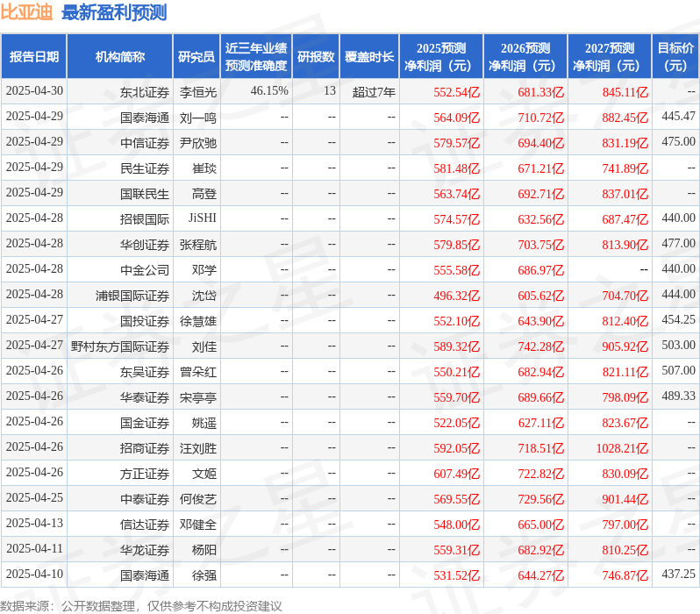Click the 475.00 target price
Screen dimensions: 700x614
pyautogui.click(x=679, y=142)
